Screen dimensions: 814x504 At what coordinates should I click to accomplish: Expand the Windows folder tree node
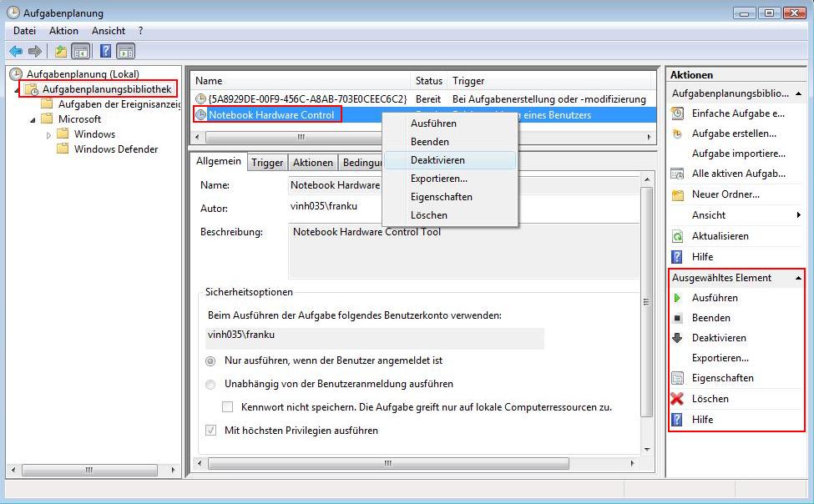pyautogui.click(x=49, y=134)
